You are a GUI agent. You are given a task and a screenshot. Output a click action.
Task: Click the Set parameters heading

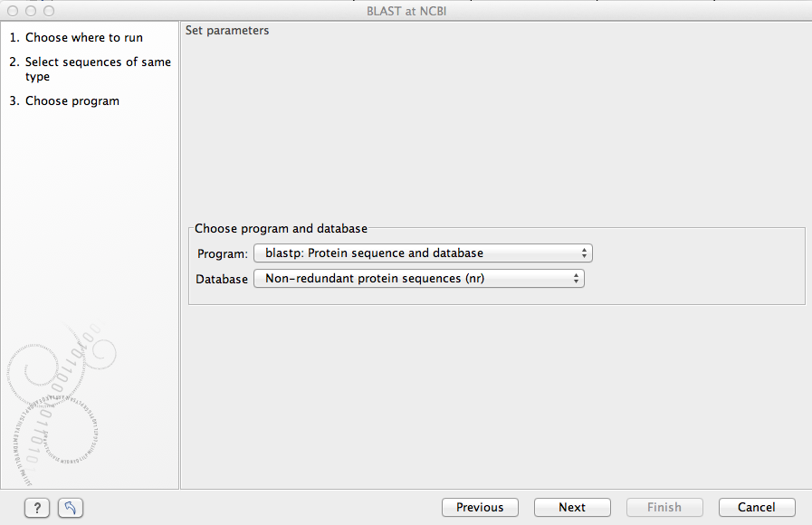point(227,31)
